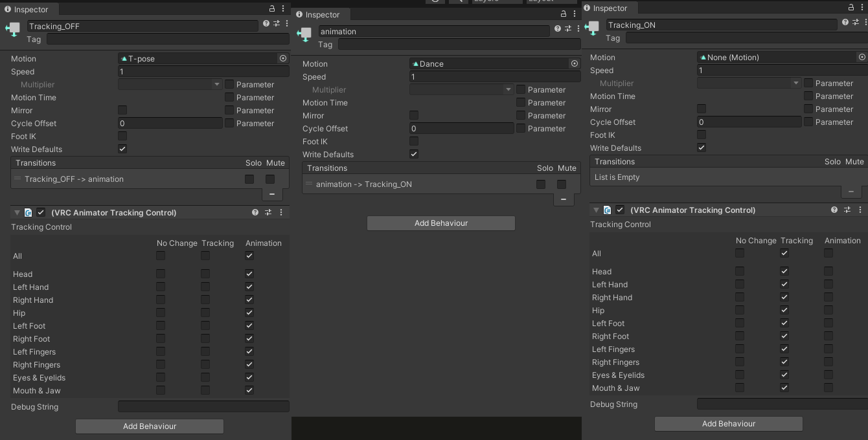
Task: Open T-pose motion object picker circle
Action: point(283,58)
